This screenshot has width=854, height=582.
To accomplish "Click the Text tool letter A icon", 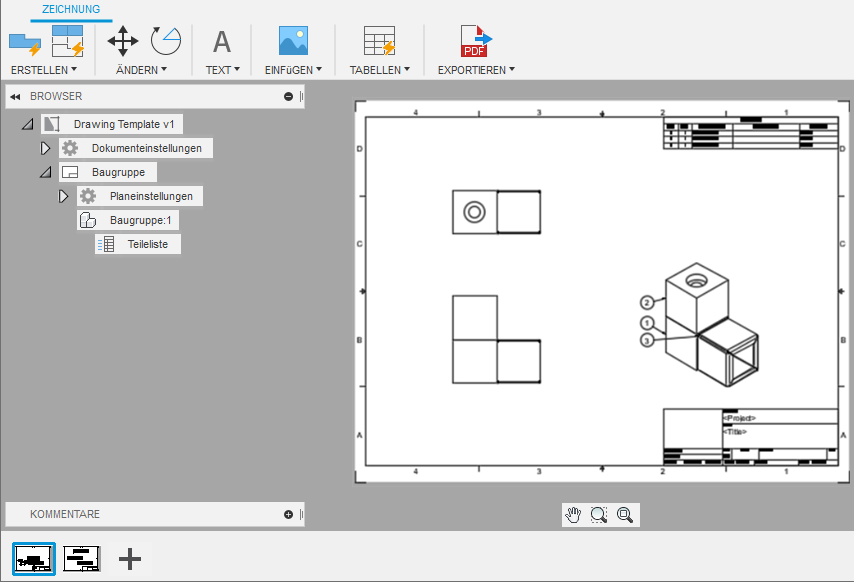I will (222, 41).
